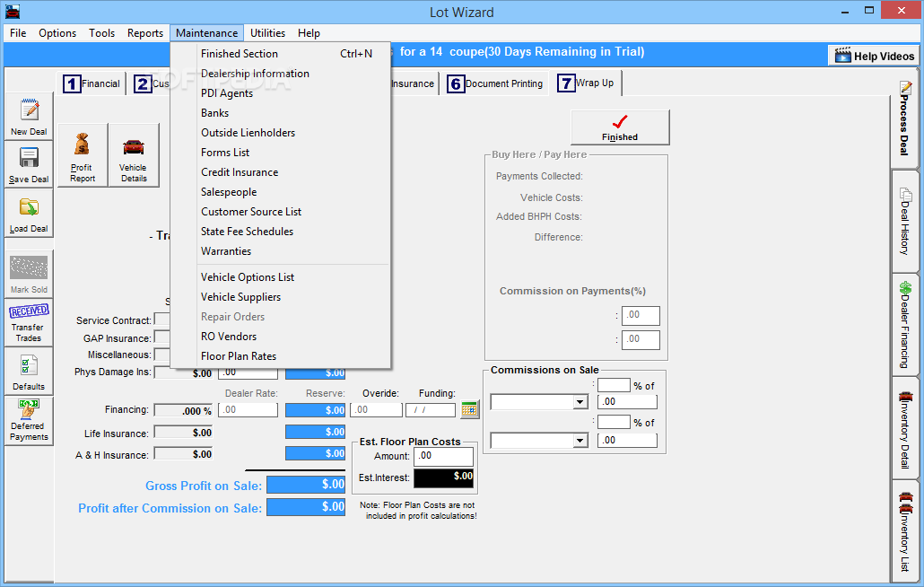Close the Maintenance menu
Screen dimensions: 924x587
coord(207,33)
